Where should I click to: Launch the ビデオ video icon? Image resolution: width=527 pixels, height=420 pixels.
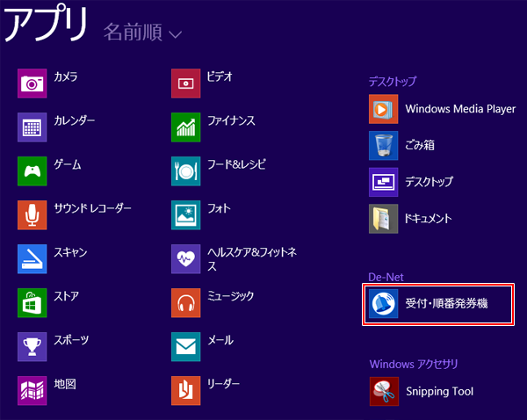click(x=186, y=83)
